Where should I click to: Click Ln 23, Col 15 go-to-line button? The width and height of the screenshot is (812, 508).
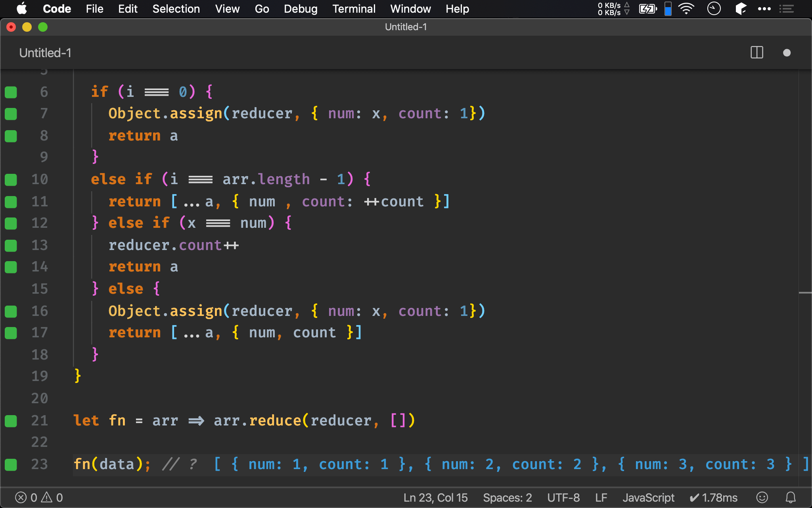coord(435,498)
